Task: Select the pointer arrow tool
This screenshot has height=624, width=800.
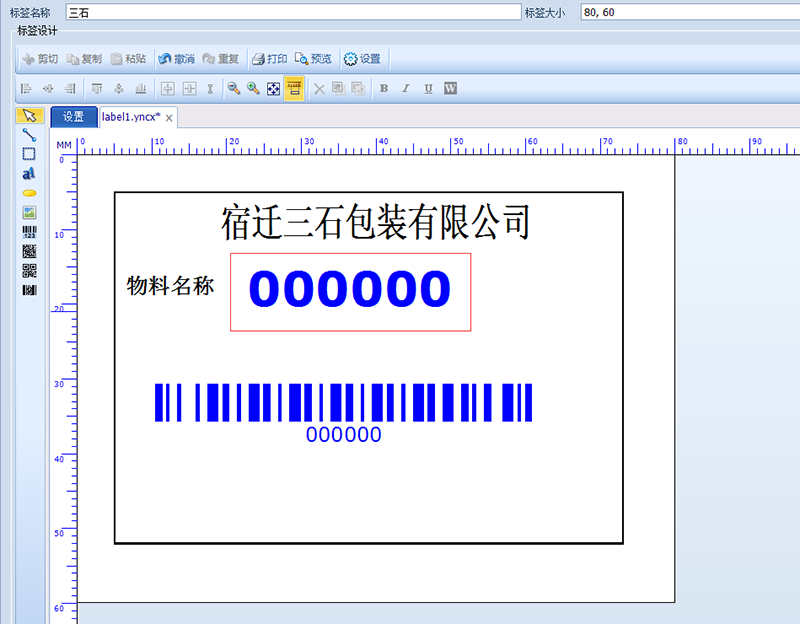Action: click(x=30, y=116)
